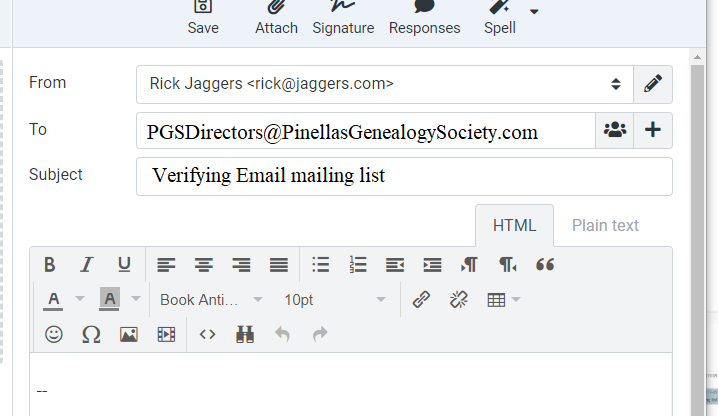Switch to the HTML editor tab
The image size is (718, 416).
(514, 225)
